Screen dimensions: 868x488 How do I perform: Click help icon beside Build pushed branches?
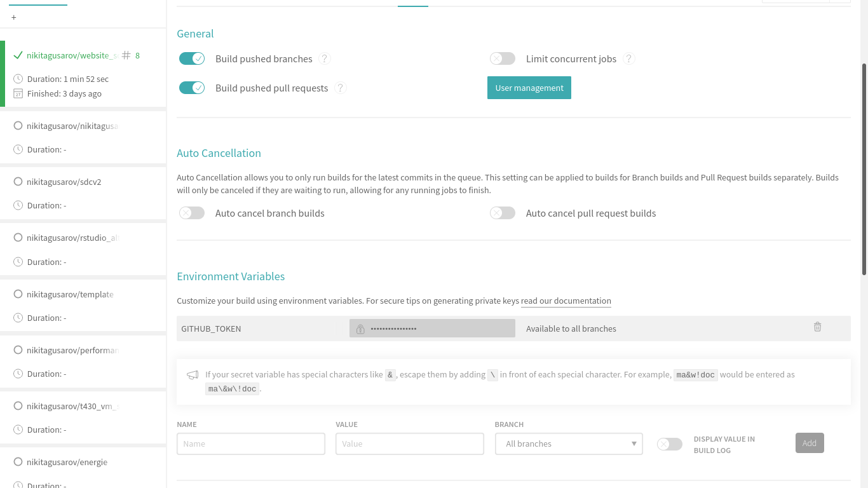point(324,58)
